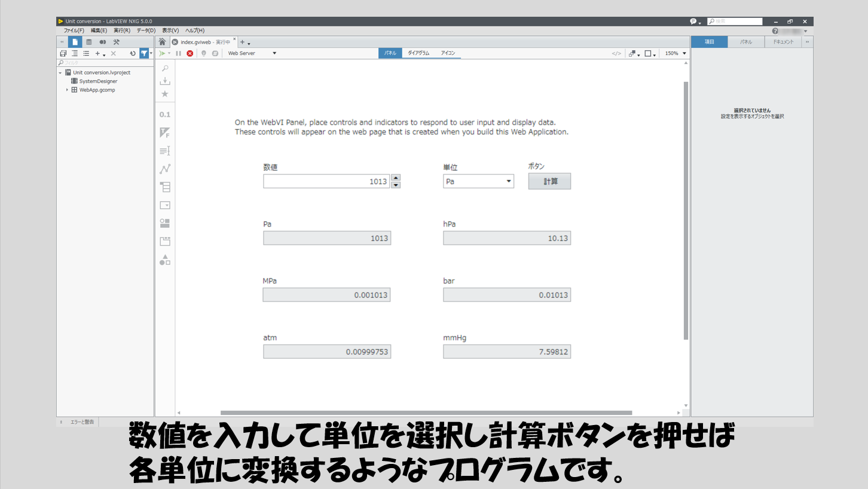This screenshot has height=489, width=868.
Task: Open the ヘルプ(H) menu
Action: 195,30
